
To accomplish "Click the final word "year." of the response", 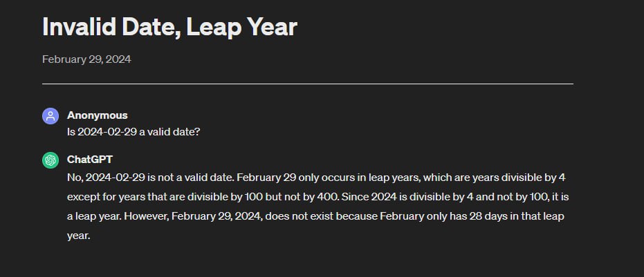I will click(x=79, y=236).
